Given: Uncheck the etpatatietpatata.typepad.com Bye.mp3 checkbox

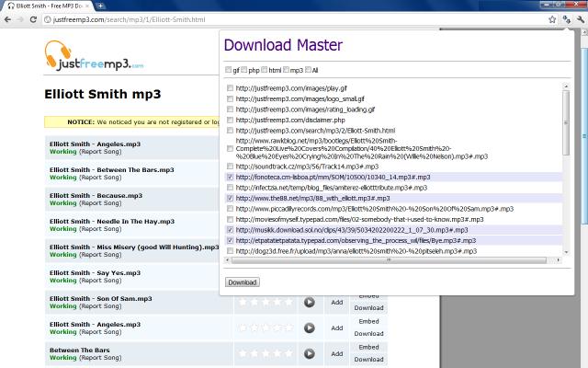Looking at the screenshot, I should (230, 240).
